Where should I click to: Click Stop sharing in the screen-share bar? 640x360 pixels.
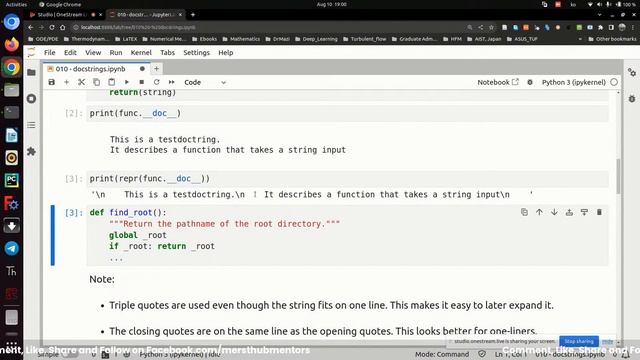579,341
